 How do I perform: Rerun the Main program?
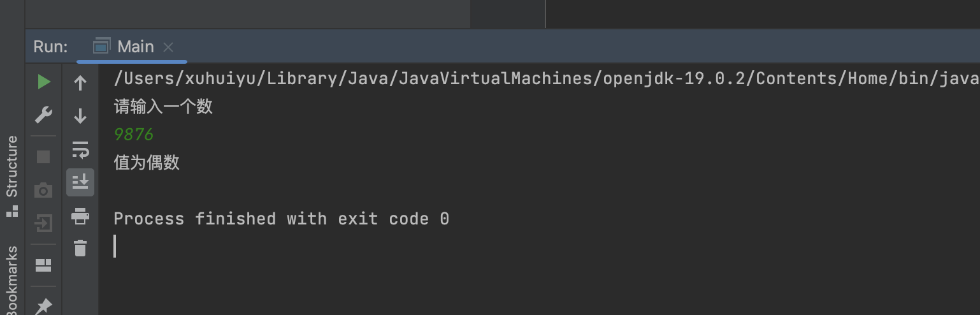click(43, 82)
